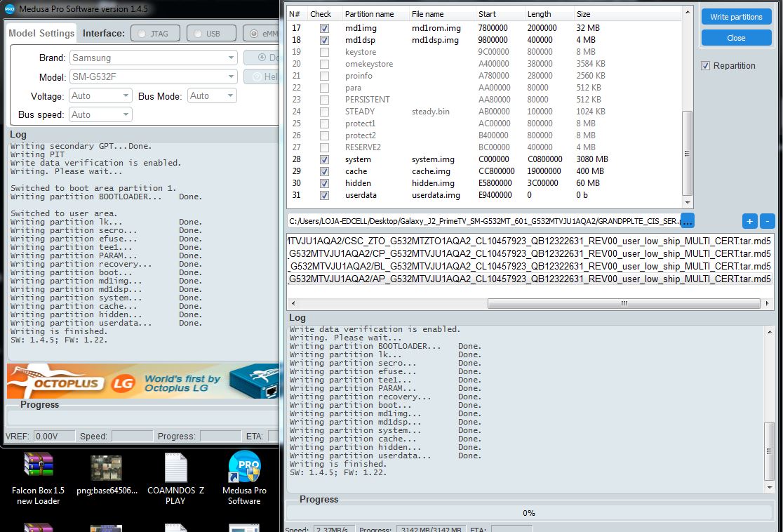The height and width of the screenshot is (532, 783).
Task: Click the md1rom.img file name cell
Action: click(x=436, y=28)
